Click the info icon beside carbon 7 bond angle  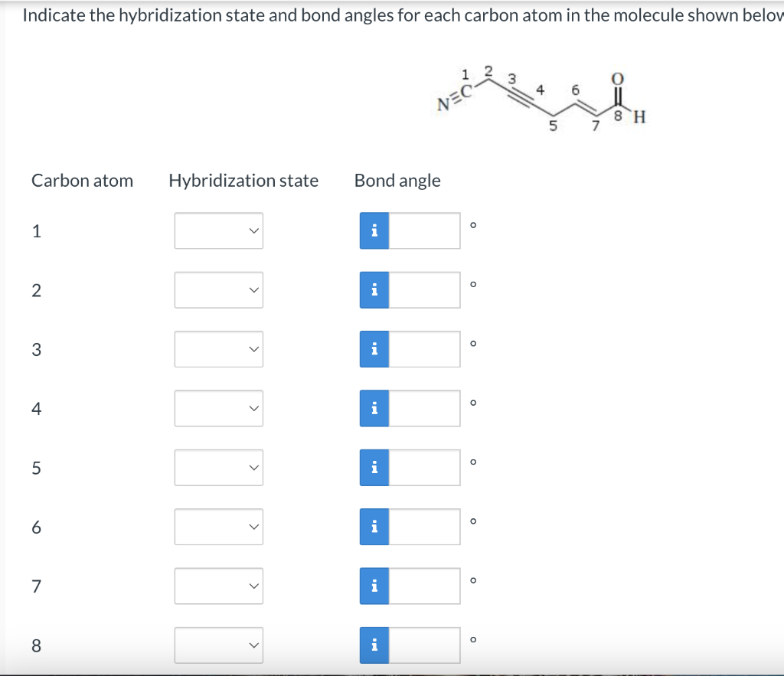pos(374,586)
